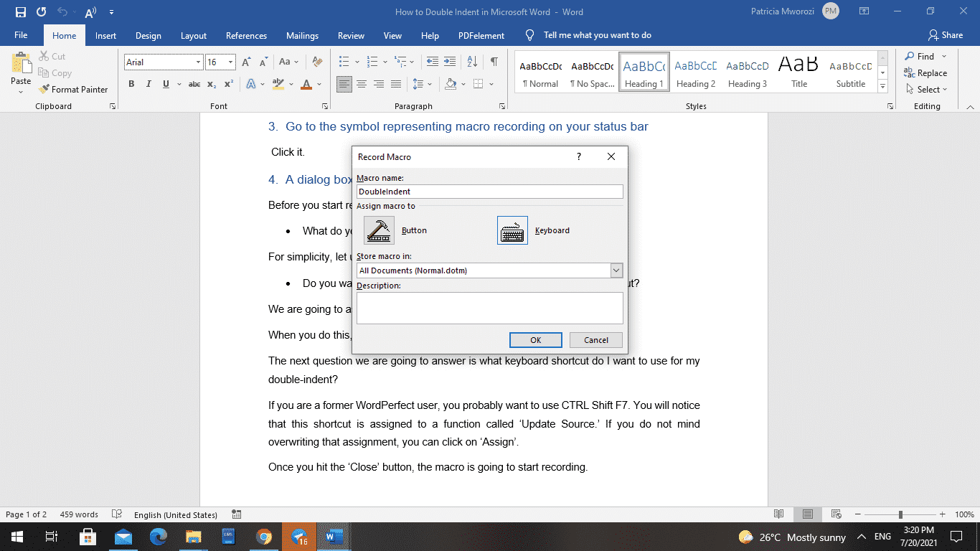Open the File tab
Viewport: 980px width, 551px height.
[21, 35]
